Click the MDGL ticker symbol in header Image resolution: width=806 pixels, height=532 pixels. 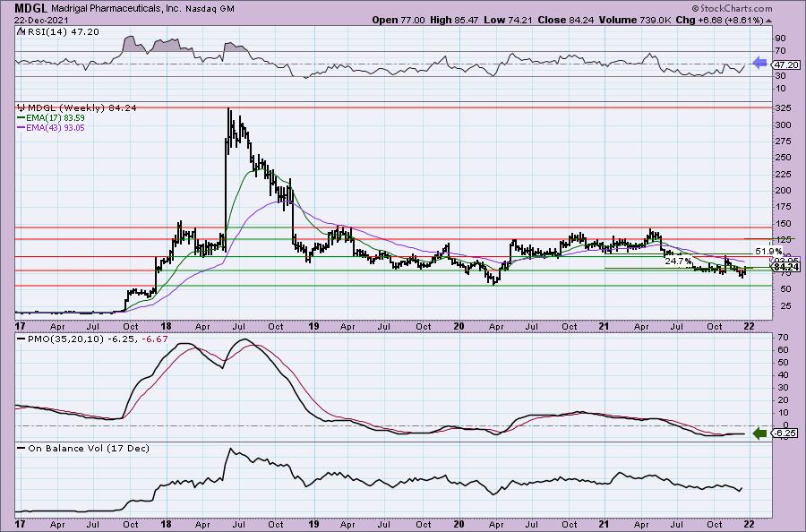click(30, 9)
